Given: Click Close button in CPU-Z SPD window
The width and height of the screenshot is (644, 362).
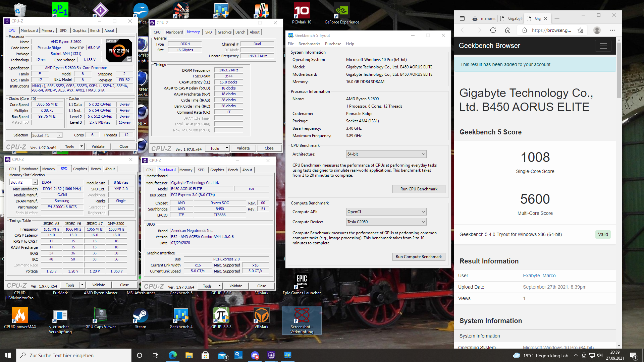Looking at the screenshot, I should coord(124,285).
